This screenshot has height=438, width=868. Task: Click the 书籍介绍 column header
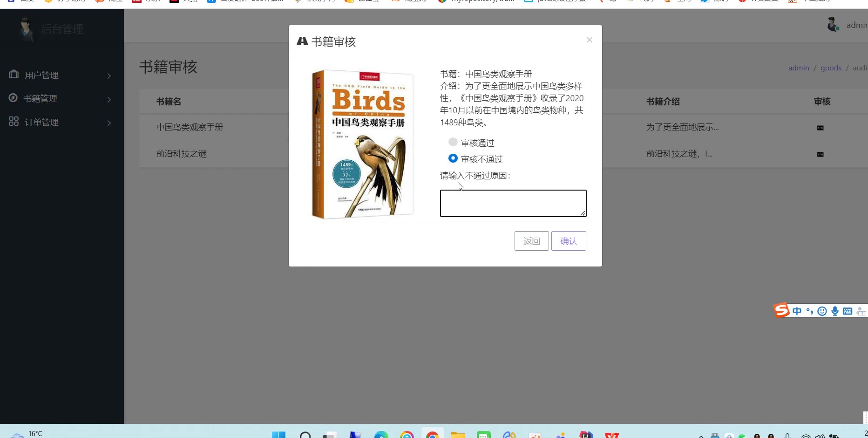tap(663, 102)
